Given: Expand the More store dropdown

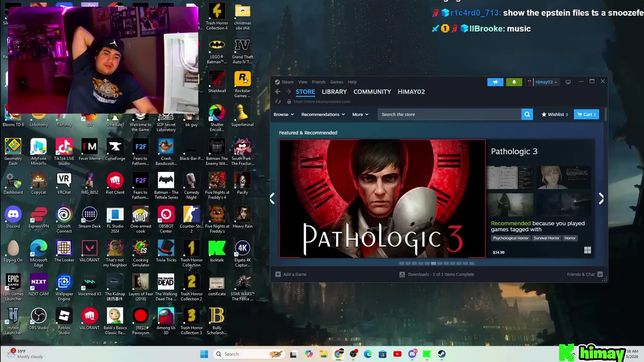Looking at the screenshot, I should click(360, 115).
